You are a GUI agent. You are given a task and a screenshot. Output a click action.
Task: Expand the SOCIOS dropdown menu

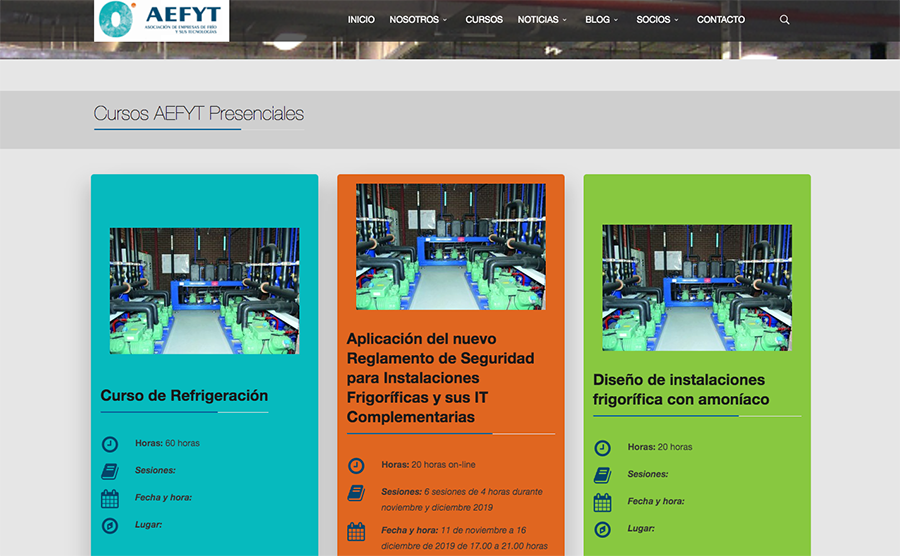(x=657, y=20)
